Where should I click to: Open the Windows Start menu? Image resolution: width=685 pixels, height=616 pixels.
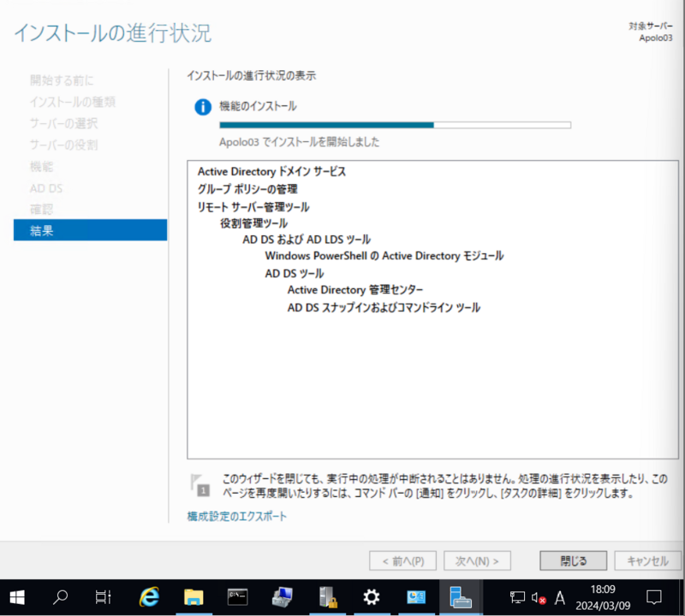(x=17, y=597)
